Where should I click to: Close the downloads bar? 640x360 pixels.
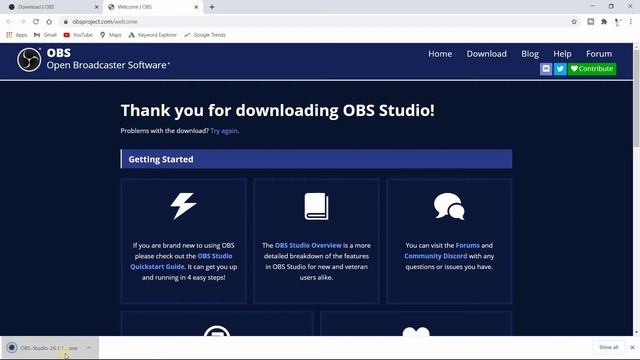click(x=632, y=347)
